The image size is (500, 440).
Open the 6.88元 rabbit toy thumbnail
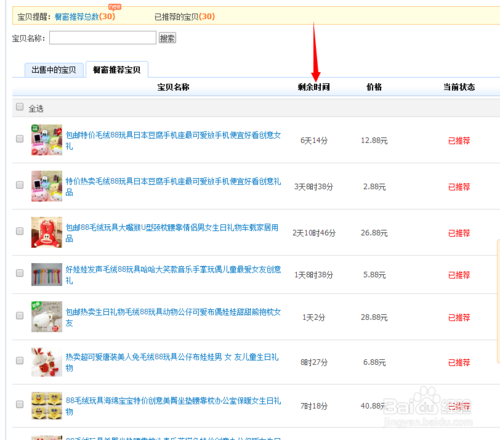[47, 362]
